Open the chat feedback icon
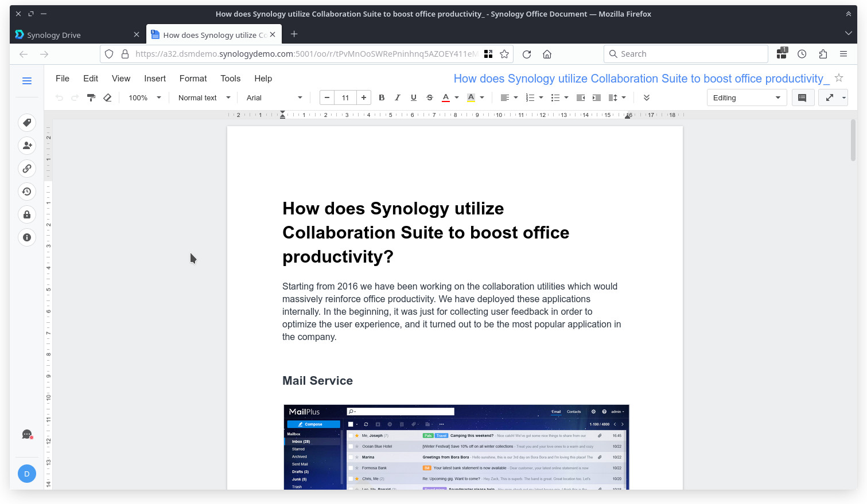This screenshot has width=867, height=504. (x=27, y=435)
